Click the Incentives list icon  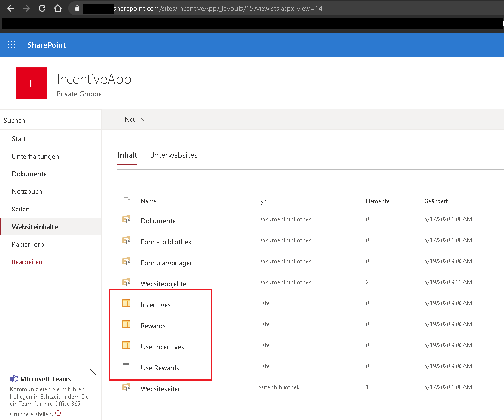tap(126, 303)
